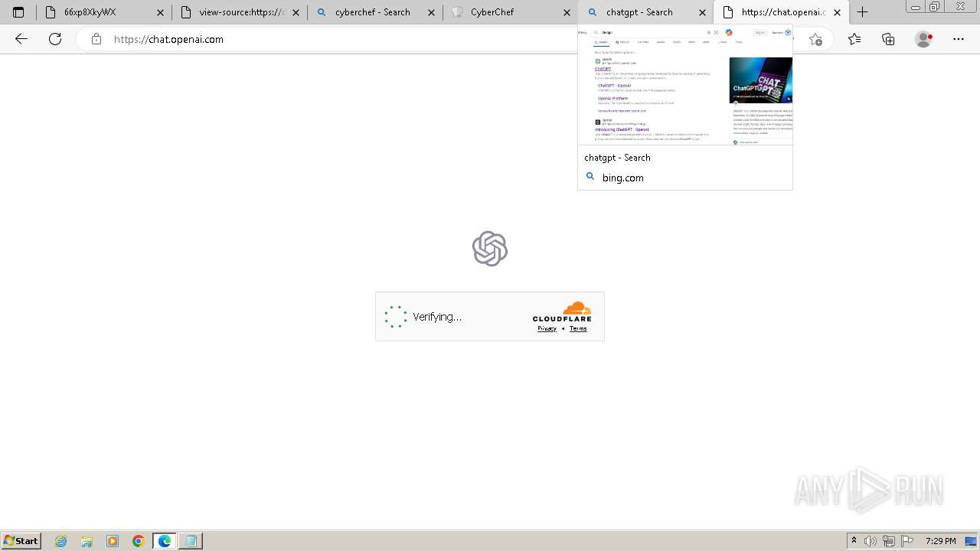Close the CyberChef tab
Screen dimensions: 980x551
coord(567,12)
